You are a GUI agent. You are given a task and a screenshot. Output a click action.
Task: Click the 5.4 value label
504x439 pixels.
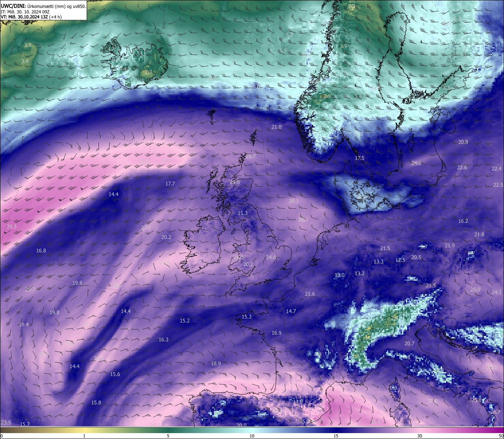click(358, 96)
